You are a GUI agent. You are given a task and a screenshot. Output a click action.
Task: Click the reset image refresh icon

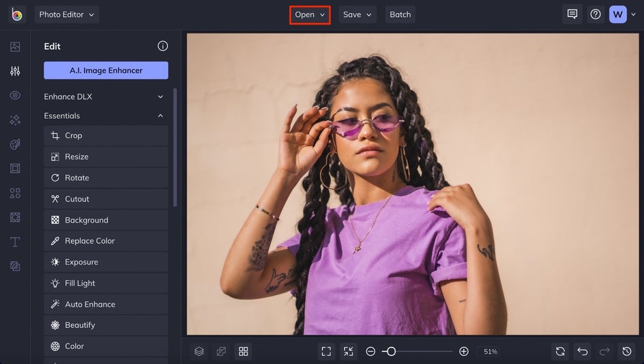(560, 351)
